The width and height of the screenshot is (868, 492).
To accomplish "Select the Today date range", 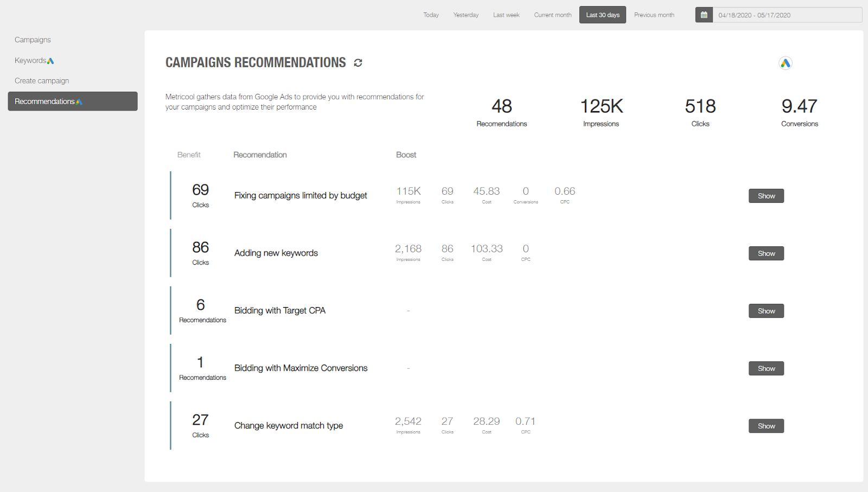I will pyautogui.click(x=431, y=15).
